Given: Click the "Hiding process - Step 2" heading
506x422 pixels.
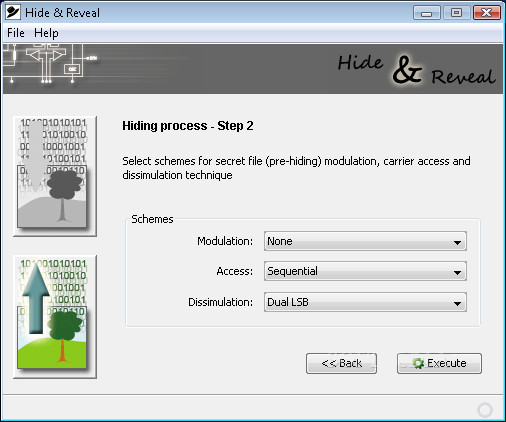Looking at the screenshot, I should click(x=188, y=126).
